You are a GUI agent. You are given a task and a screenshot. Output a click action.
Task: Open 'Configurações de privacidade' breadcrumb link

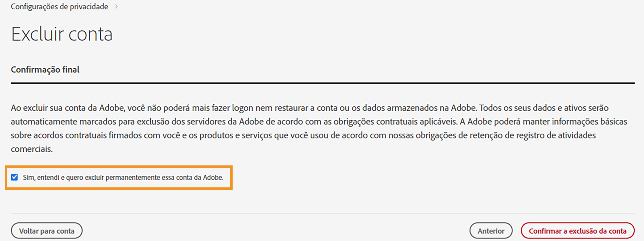59,6
